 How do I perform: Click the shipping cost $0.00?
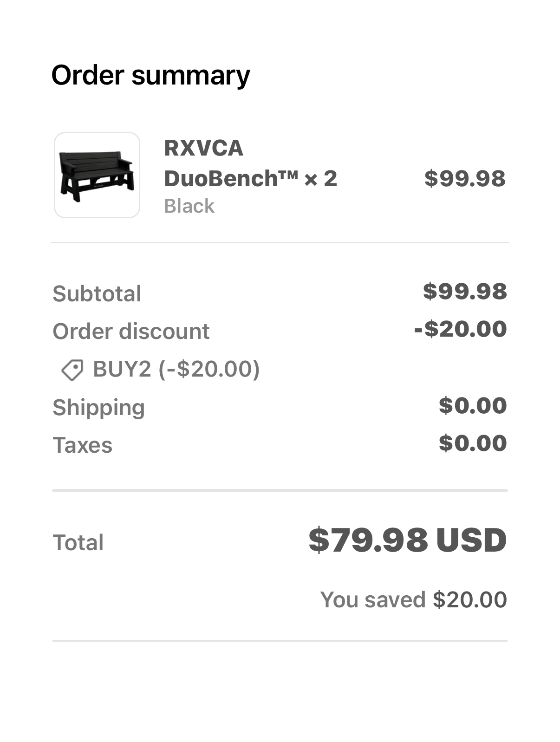point(473,405)
